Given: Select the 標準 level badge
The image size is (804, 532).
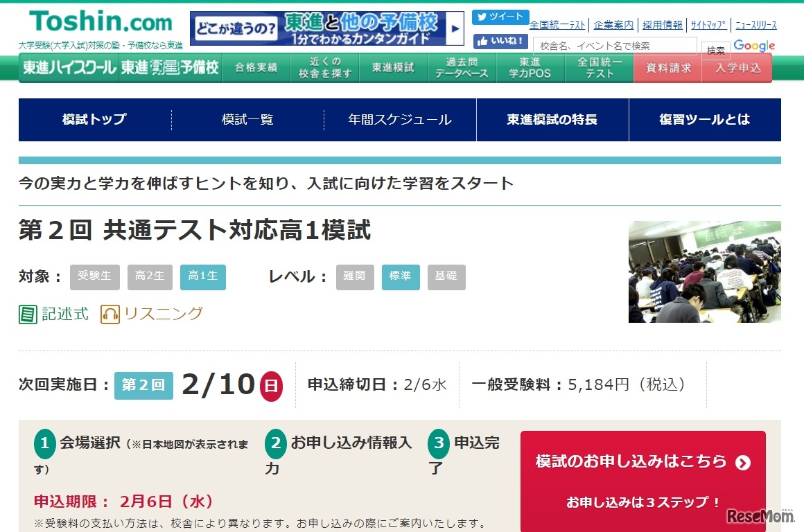Looking at the screenshot, I should pyautogui.click(x=401, y=276).
